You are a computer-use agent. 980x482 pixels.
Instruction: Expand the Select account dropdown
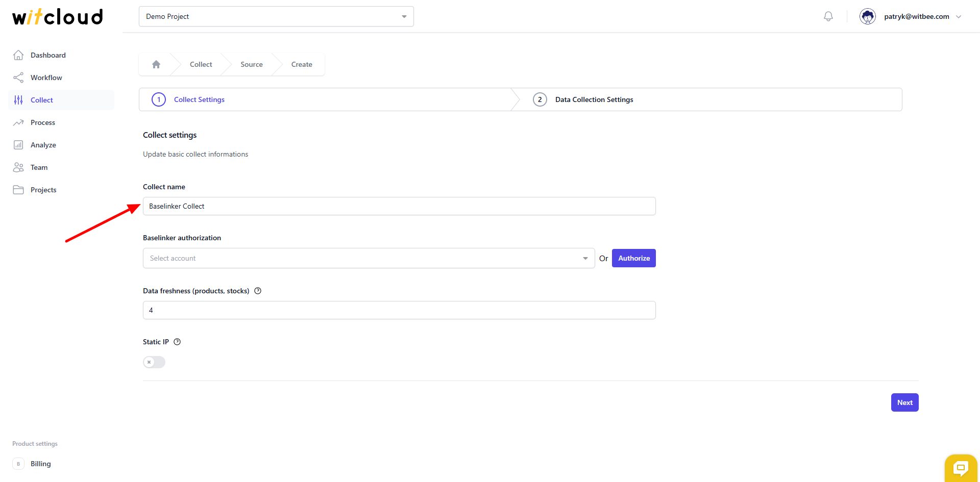pos(369,258)
